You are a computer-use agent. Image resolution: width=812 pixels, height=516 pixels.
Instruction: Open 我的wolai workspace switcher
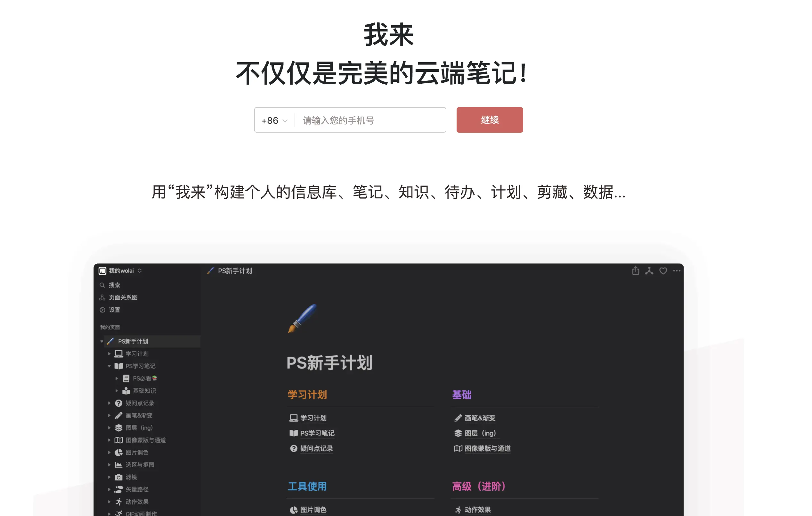pos(125,270)
